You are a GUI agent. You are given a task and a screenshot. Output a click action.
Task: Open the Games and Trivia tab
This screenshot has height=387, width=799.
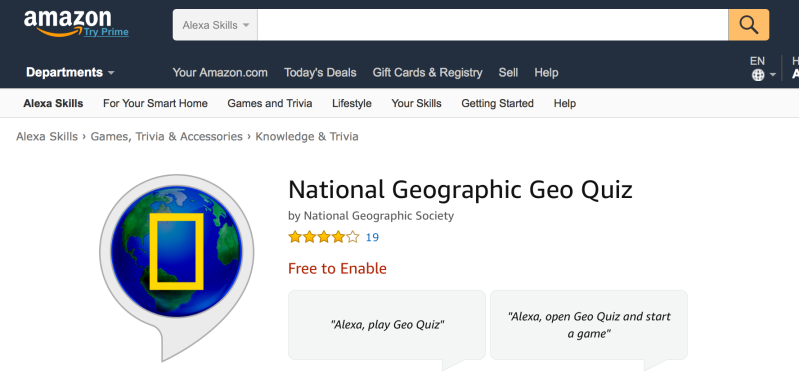coord(270,104)
